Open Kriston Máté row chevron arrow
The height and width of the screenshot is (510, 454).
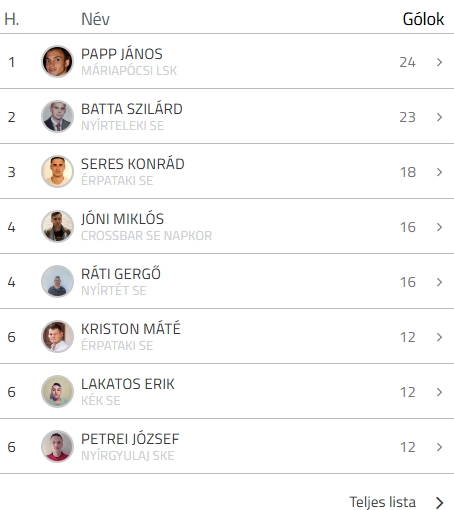[439, 337]
